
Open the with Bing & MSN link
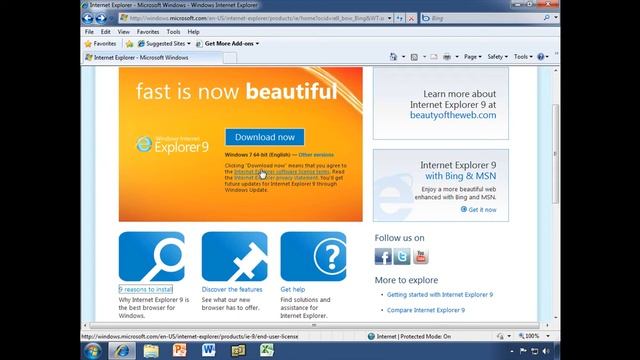(x=460, y=176)
